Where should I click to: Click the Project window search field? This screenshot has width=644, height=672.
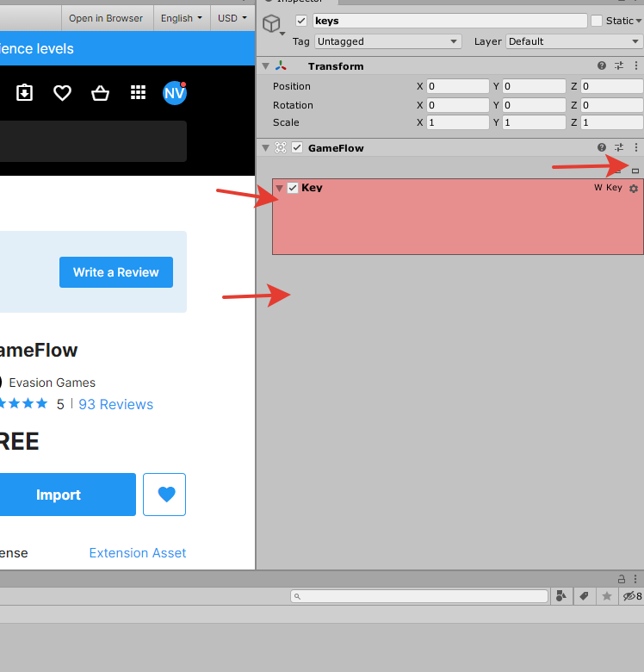click(x=419, y=596)
